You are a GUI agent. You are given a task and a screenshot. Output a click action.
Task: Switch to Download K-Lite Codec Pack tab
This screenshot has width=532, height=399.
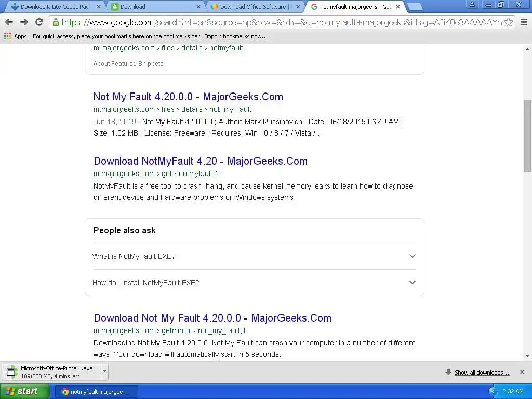pyautogui.click(x=56, y=7)
